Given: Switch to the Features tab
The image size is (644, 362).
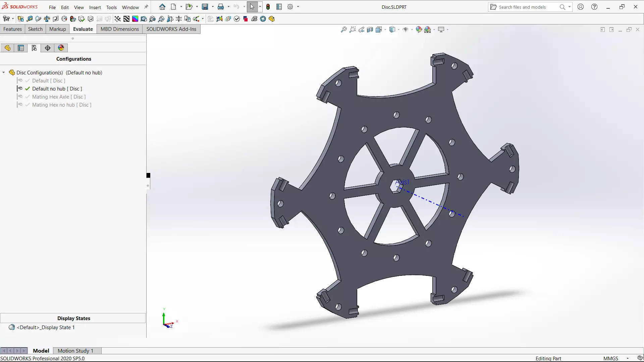Looking at the screenshot, I should pyautogui.click(x=12, y=29).
